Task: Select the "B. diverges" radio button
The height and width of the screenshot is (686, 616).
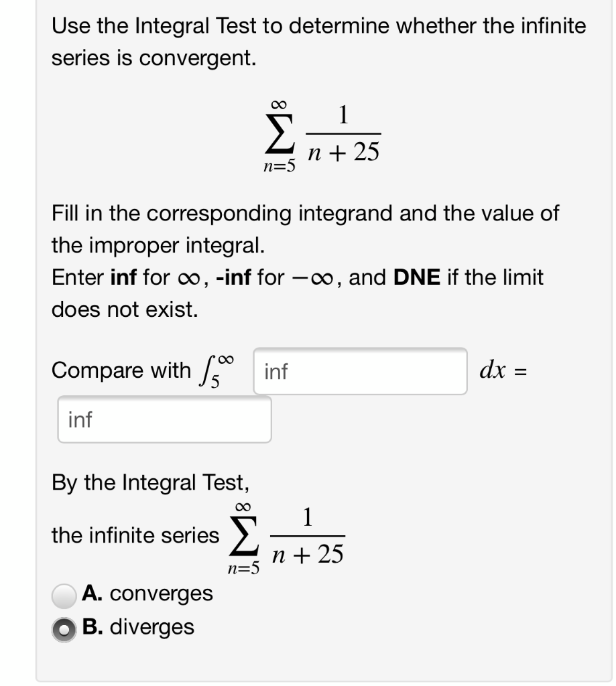Action: (x=62, y=628)
